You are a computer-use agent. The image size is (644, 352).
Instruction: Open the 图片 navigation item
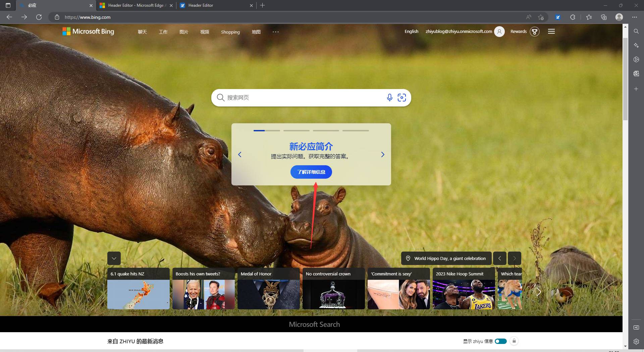tap(184, 32)
